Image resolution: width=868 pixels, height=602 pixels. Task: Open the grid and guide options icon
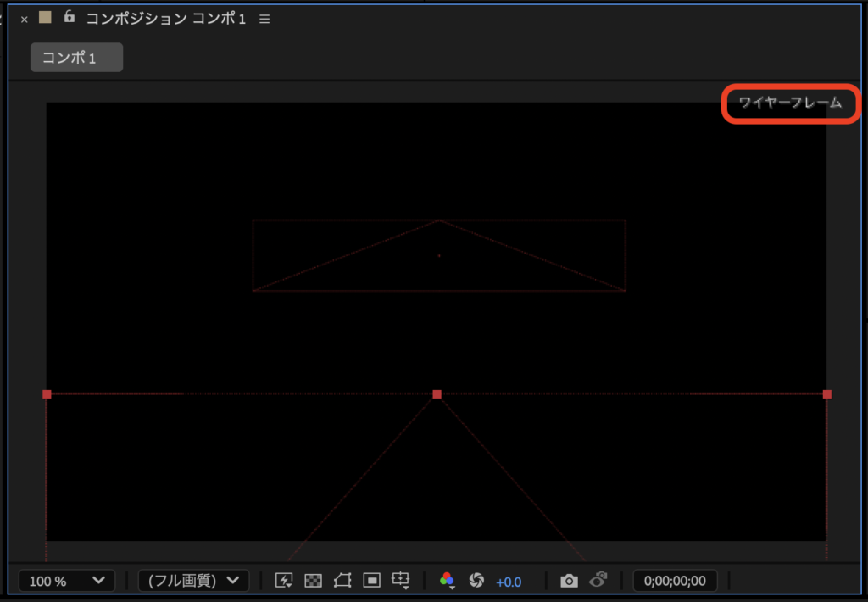(401, 581)
